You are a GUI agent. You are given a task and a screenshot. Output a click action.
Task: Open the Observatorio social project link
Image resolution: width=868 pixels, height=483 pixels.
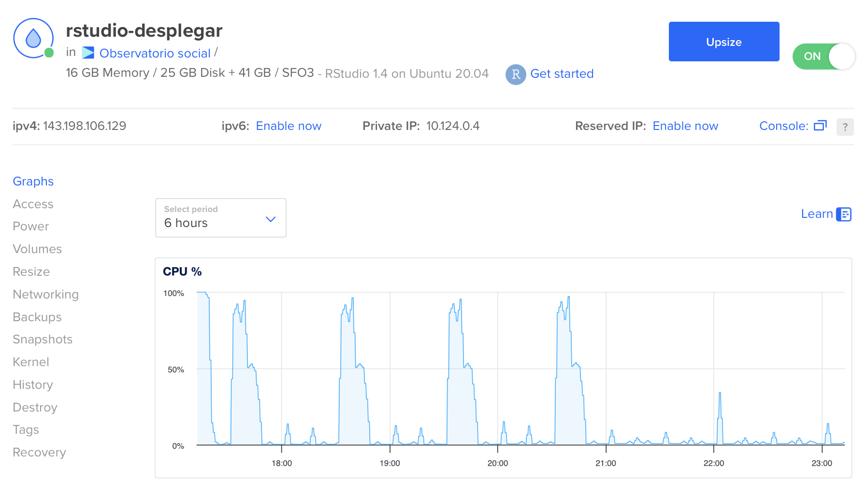click(x=155, y=53)
